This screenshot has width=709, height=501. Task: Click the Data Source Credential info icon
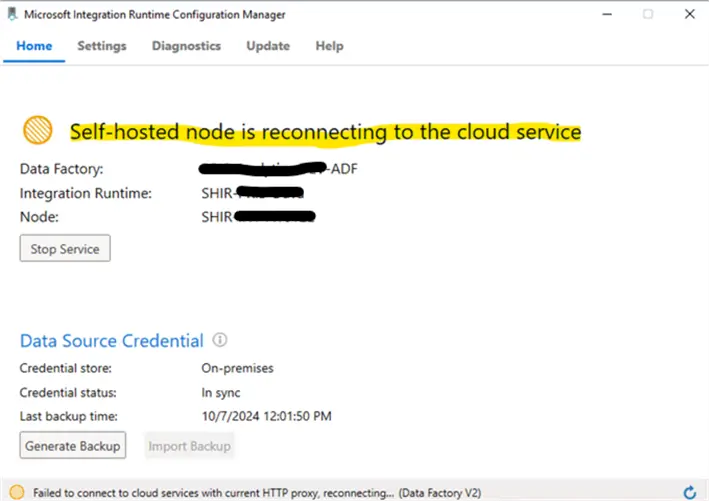click(220, 340)
